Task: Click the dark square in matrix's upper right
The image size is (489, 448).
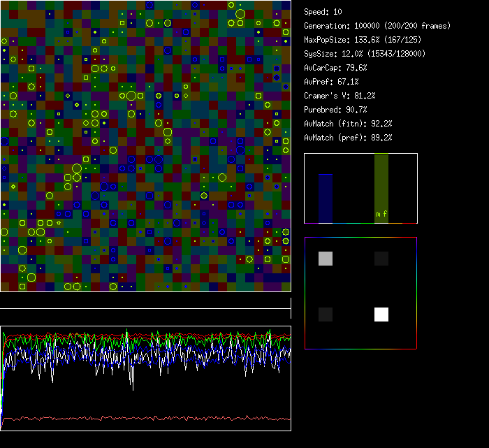Action: click(x=381, y=259)
